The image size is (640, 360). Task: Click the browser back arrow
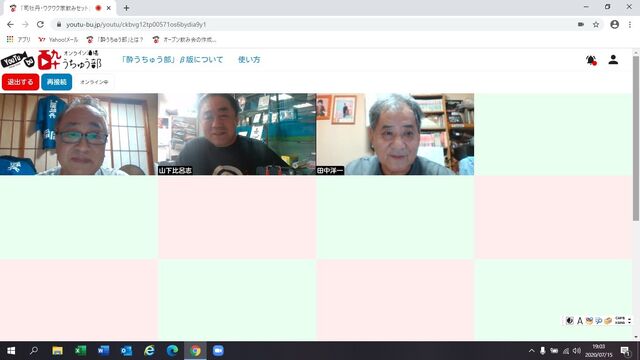(x=10, y=24)
